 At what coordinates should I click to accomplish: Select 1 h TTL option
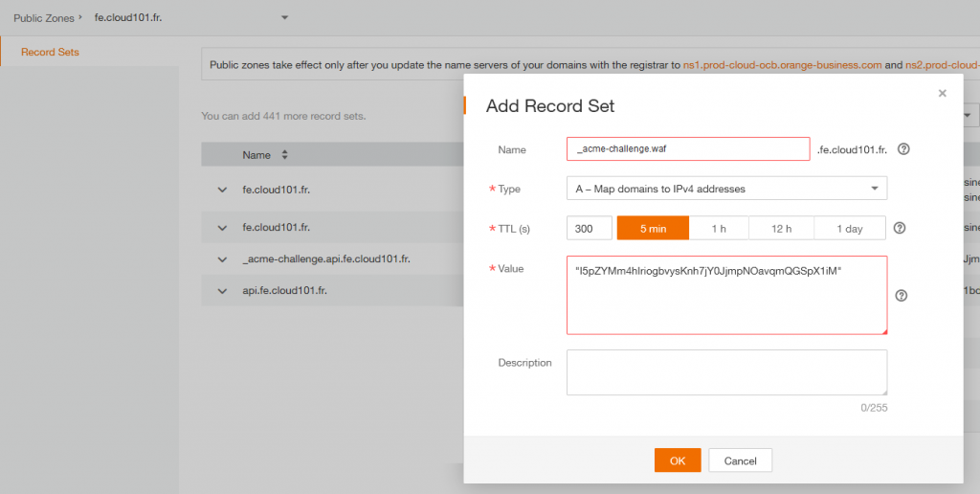[719, 228]
